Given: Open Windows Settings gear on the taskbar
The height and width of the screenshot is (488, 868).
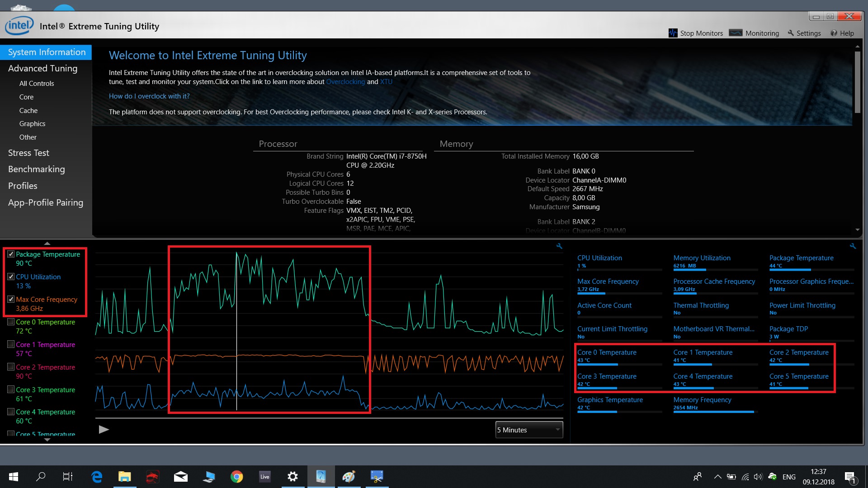Looking at the screenshot, I should pyautogui.click(x=293, y=477).
